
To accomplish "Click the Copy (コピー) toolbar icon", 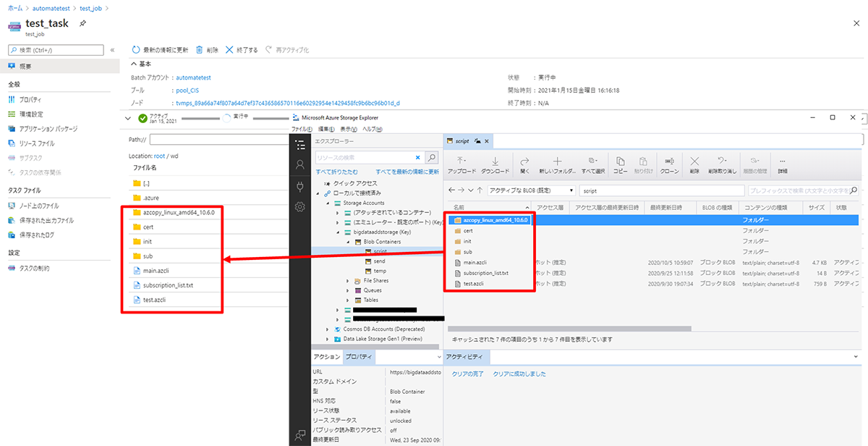I will [620, 165].
